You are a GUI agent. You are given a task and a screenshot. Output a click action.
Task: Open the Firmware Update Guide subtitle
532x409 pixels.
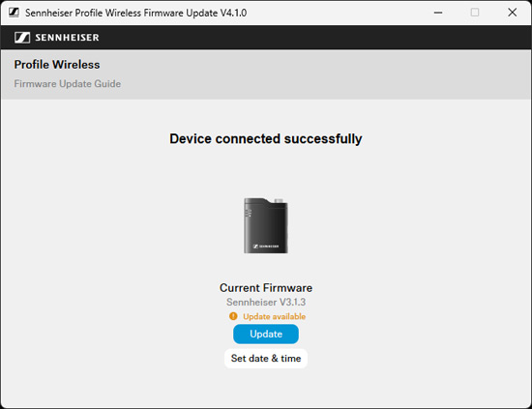67,84
